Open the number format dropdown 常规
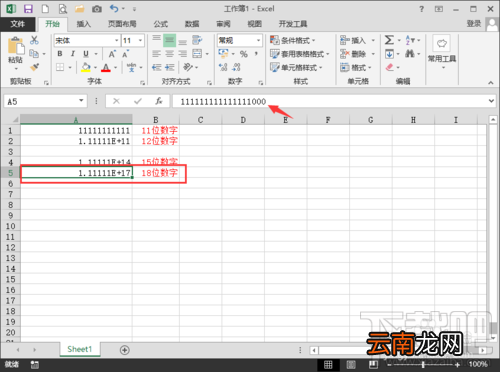The image size is (500, 372). pyautogui.click(x=258, y=40)
